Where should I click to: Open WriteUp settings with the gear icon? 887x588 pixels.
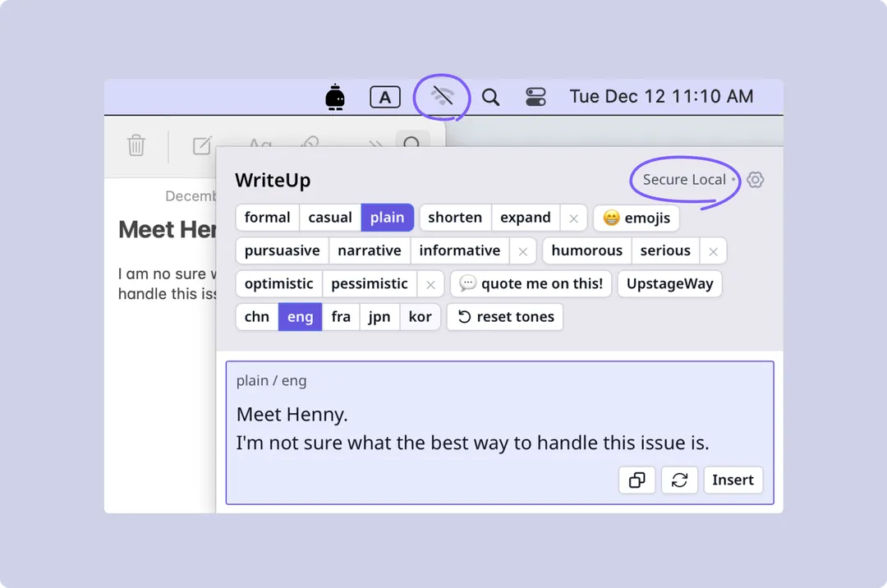[755, 179]
